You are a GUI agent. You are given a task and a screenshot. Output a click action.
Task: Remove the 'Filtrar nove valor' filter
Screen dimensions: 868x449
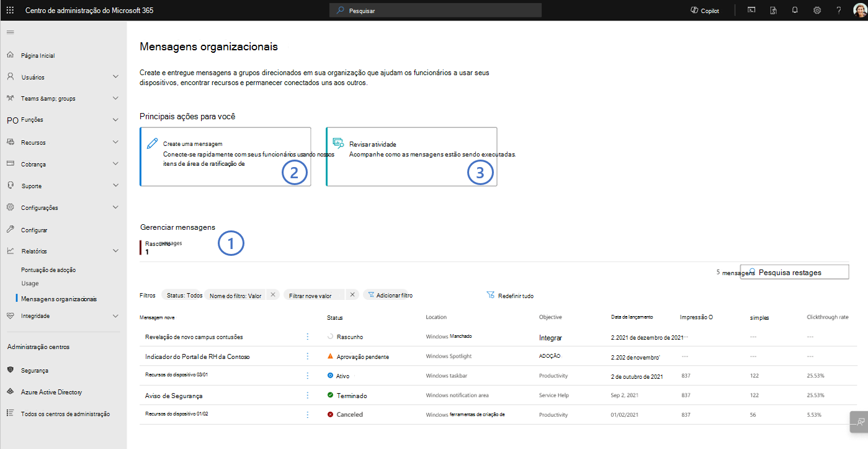point(352,295)
